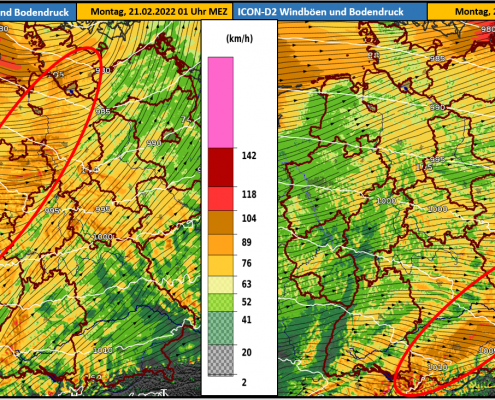Click the 142 legend value label
Viewport: 495px width, 400px height.
[249, 156]
